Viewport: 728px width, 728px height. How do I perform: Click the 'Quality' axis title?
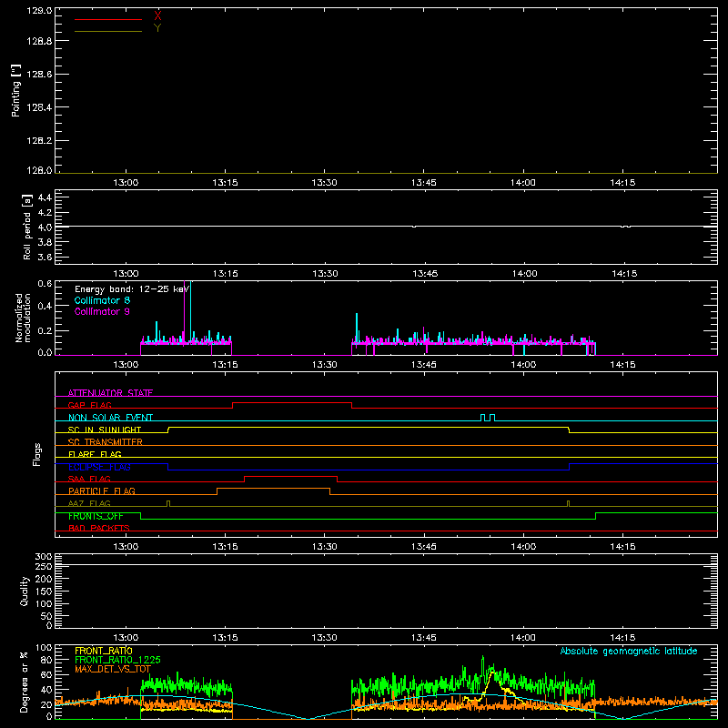click(x=25, y=591)
